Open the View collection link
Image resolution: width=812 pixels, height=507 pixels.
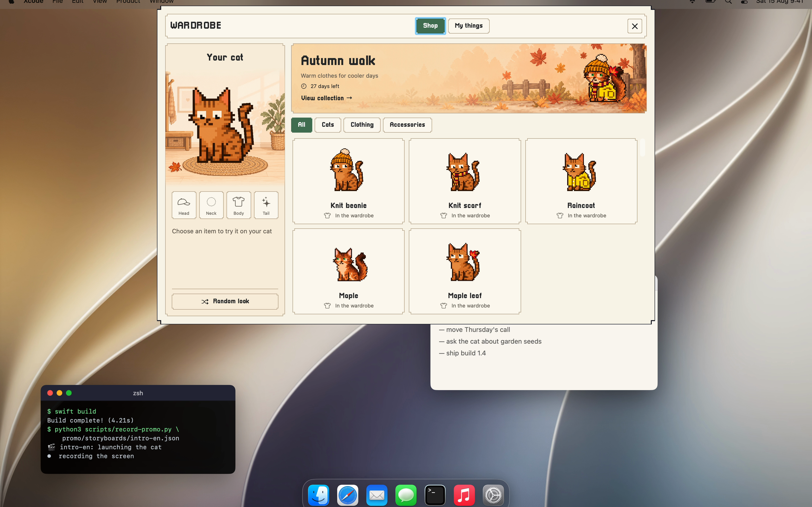326,98
